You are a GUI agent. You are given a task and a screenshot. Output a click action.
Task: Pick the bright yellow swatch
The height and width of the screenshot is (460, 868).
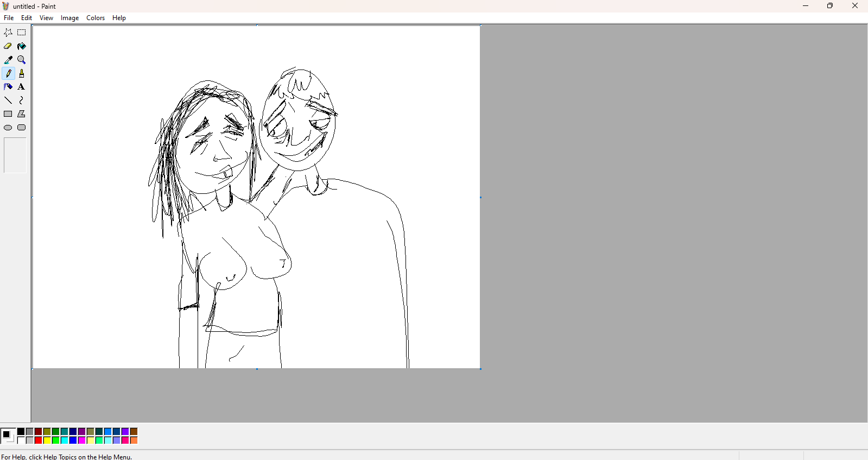point(47,440)
